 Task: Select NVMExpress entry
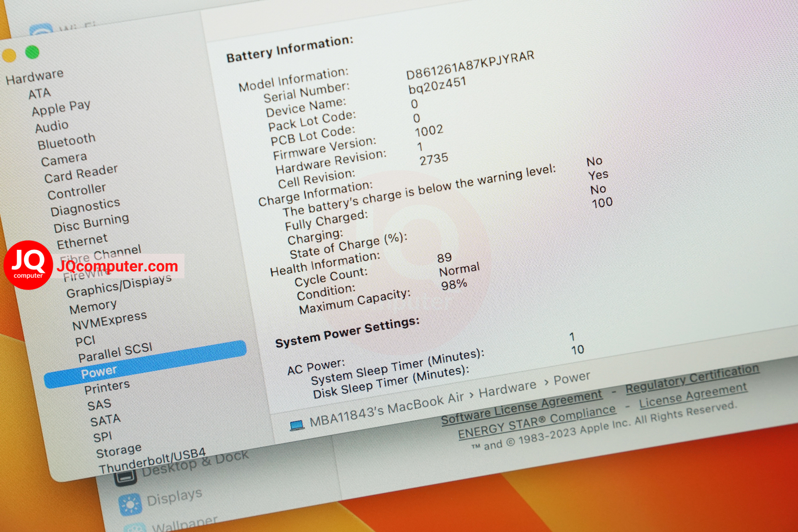pyautogui.click(x=109, y=321)
